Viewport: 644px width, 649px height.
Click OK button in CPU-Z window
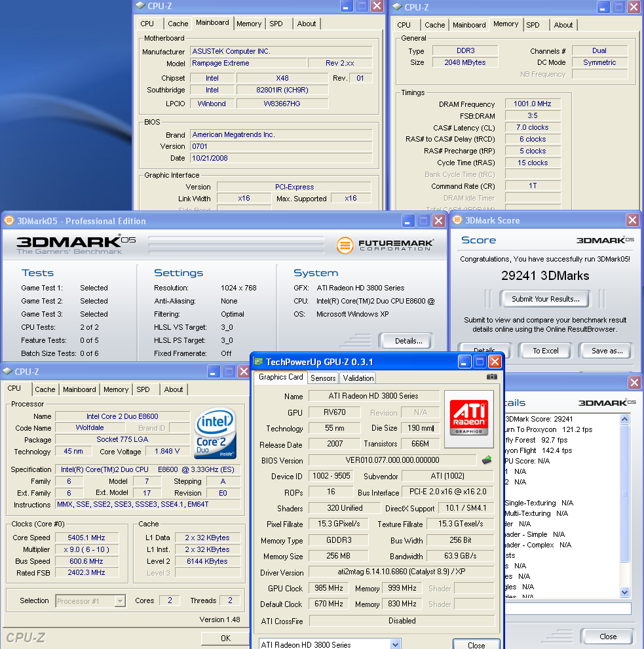225,639
